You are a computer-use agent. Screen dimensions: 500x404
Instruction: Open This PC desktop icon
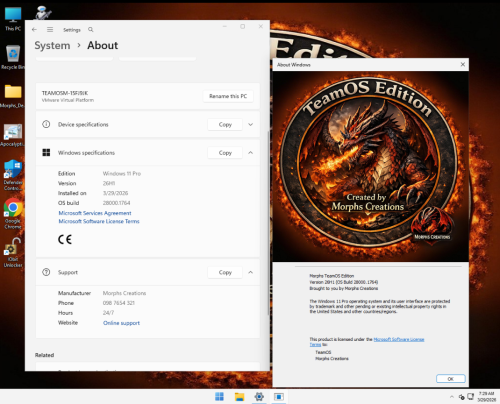click(x=13, y=19)
